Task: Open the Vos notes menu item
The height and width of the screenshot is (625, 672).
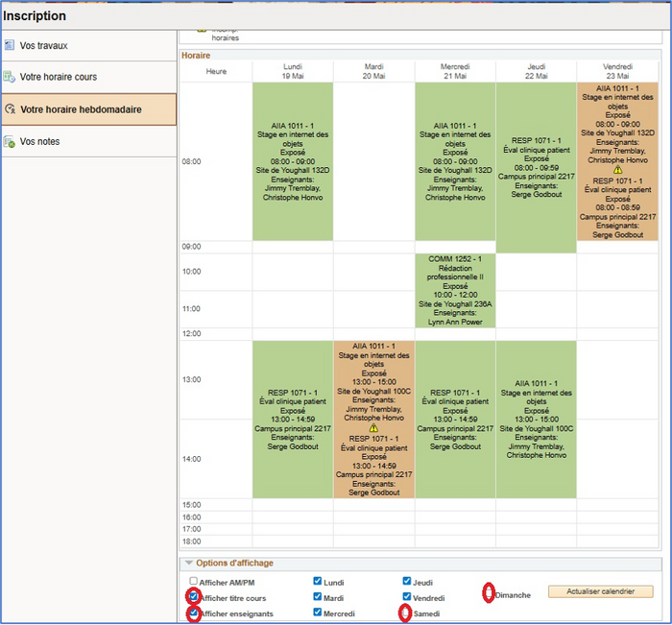Action: point(39,142)
